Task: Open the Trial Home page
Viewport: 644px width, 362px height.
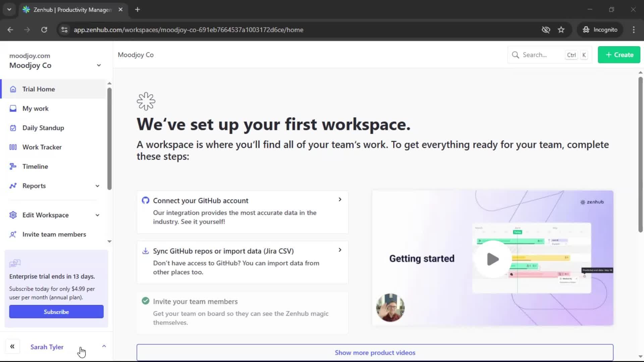Action: (38, 89)
